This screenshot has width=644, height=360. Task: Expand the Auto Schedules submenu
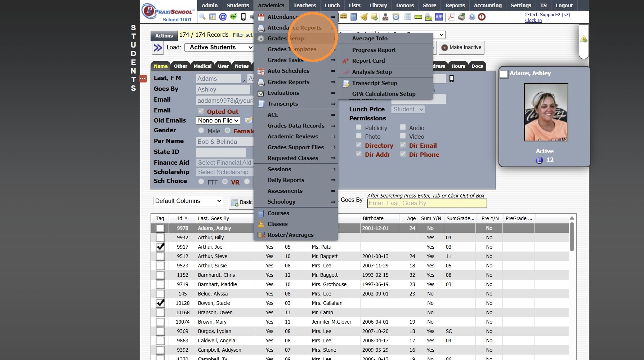pos(296,71)
